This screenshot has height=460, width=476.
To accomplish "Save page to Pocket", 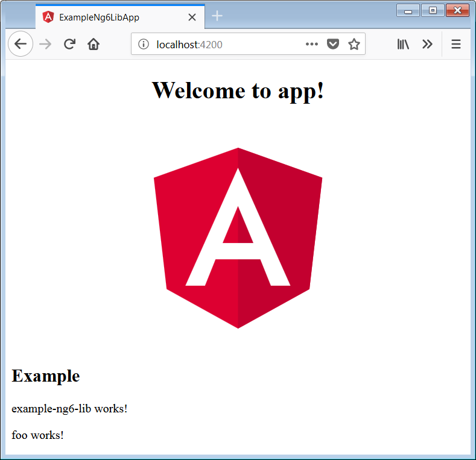I will (332, 44).
